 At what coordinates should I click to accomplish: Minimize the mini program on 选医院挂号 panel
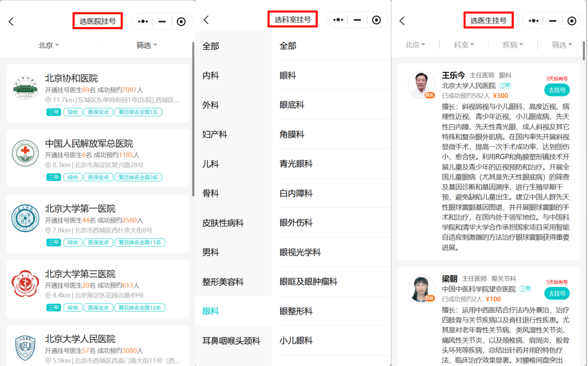point(162,21)
